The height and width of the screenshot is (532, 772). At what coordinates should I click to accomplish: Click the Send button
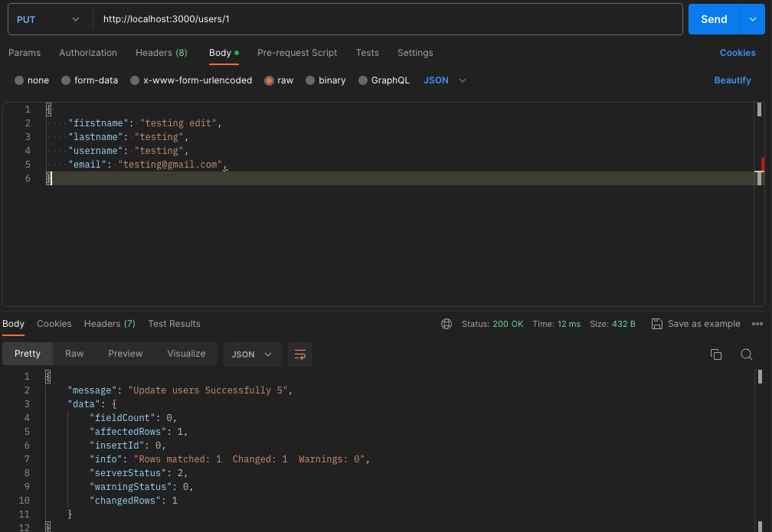pyautogui.click(x=714, y=19)
